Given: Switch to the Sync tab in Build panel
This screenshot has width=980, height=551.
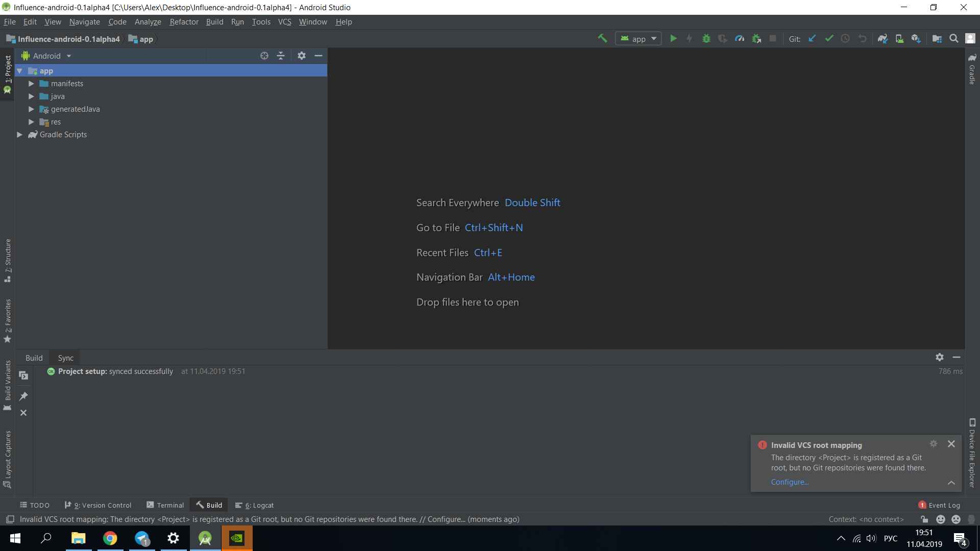Looking at the screenshot, I should [x=66, y=358].
